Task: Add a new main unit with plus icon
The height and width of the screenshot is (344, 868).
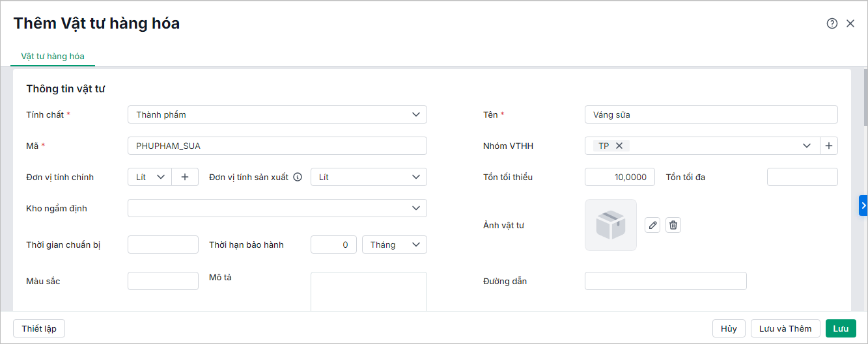Action: [185, 177]
